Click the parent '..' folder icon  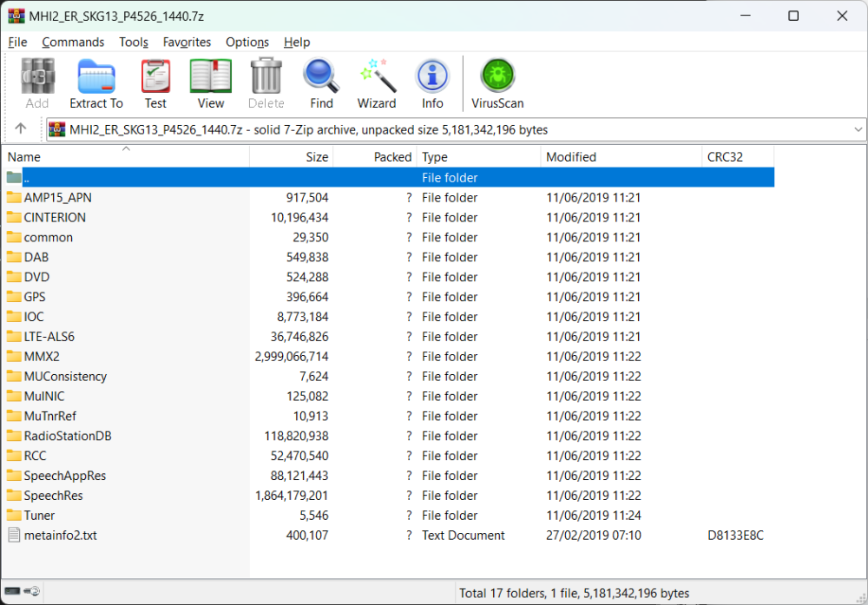pos(14,178)
